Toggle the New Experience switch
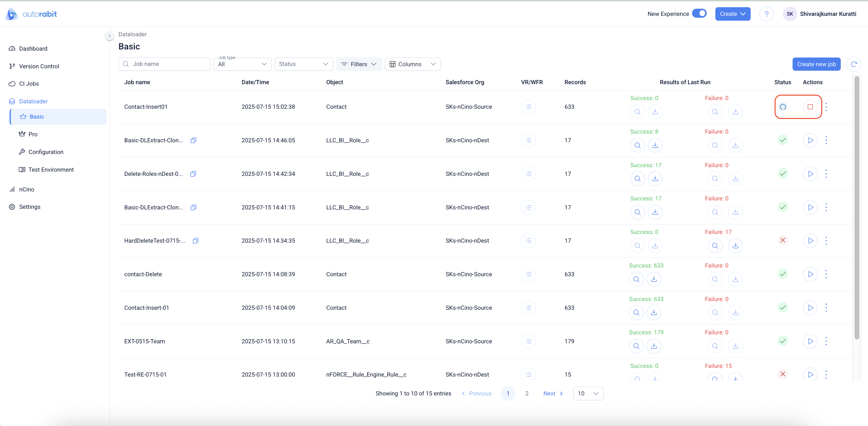Viewport: 868px width, 426px height. (x=699, y=13)
